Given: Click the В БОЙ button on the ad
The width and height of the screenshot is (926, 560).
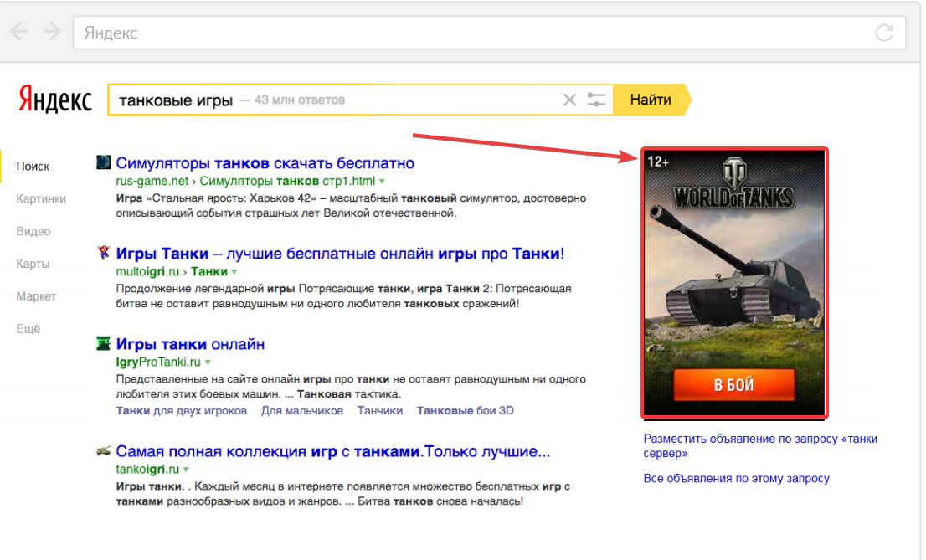Looking at the screenshot, I should coord(734,384).
